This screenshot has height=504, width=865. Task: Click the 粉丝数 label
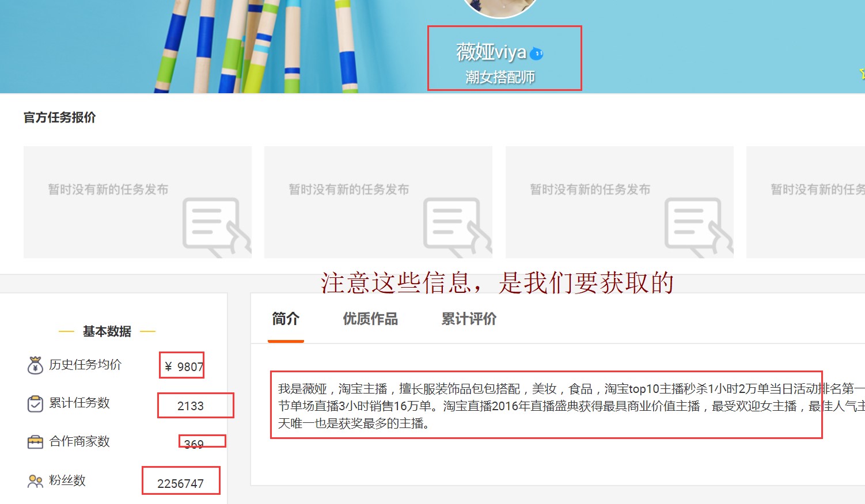67,480
